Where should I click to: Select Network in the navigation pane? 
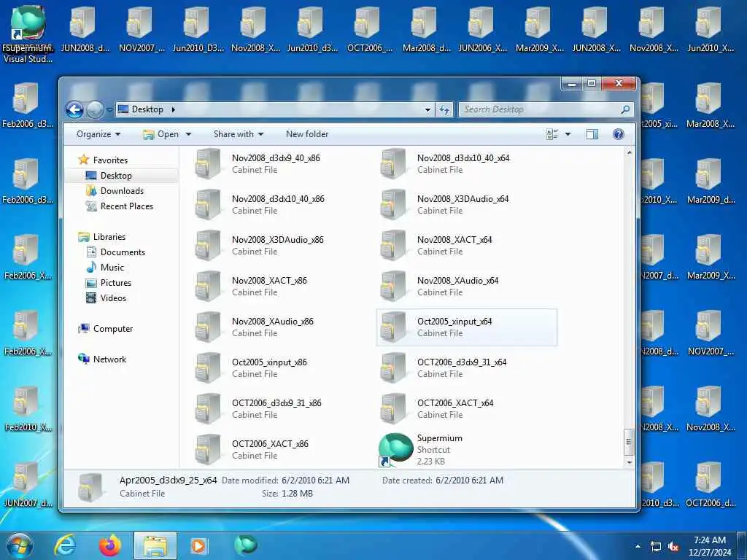(109, 359)
